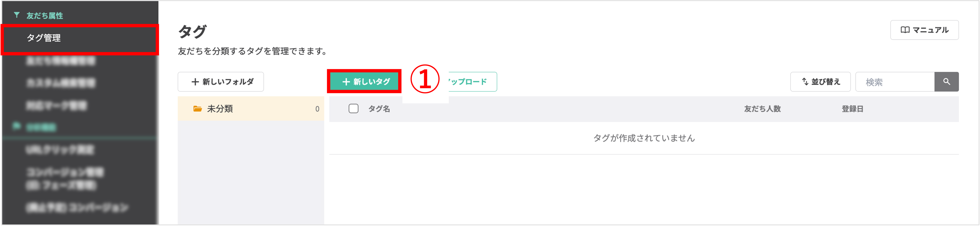Click the 友だち人数 column header

[762, 109]
